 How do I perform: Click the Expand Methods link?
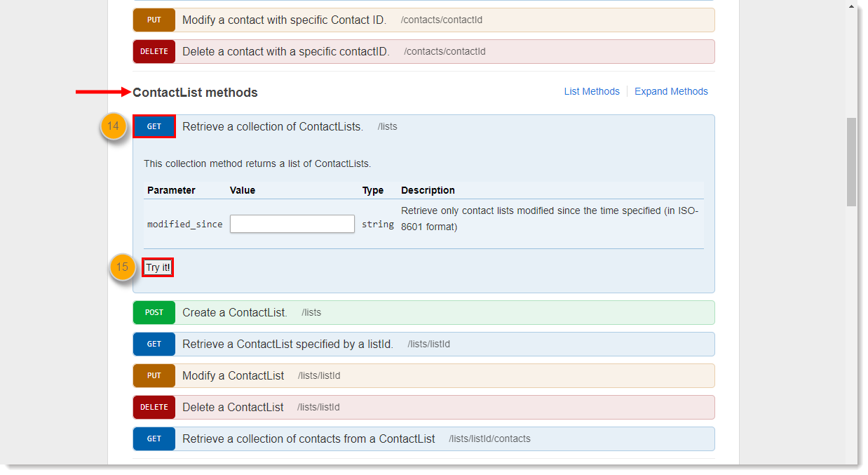click(x=671, y=91)
